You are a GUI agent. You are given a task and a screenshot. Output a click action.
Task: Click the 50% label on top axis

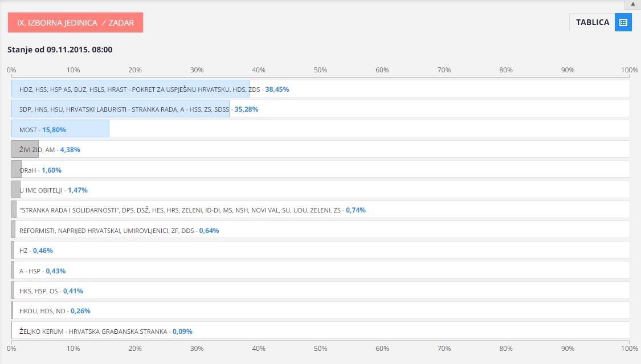[x=320, y=70]
